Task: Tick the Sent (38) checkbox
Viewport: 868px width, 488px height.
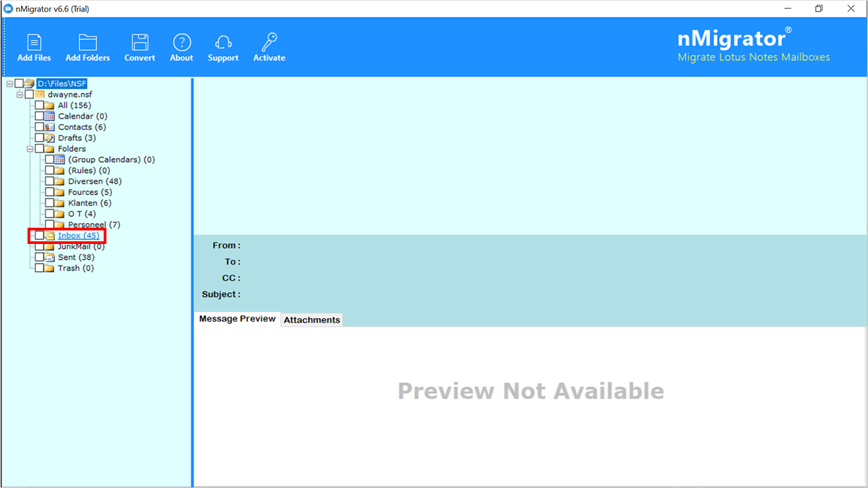Action: 39,257
